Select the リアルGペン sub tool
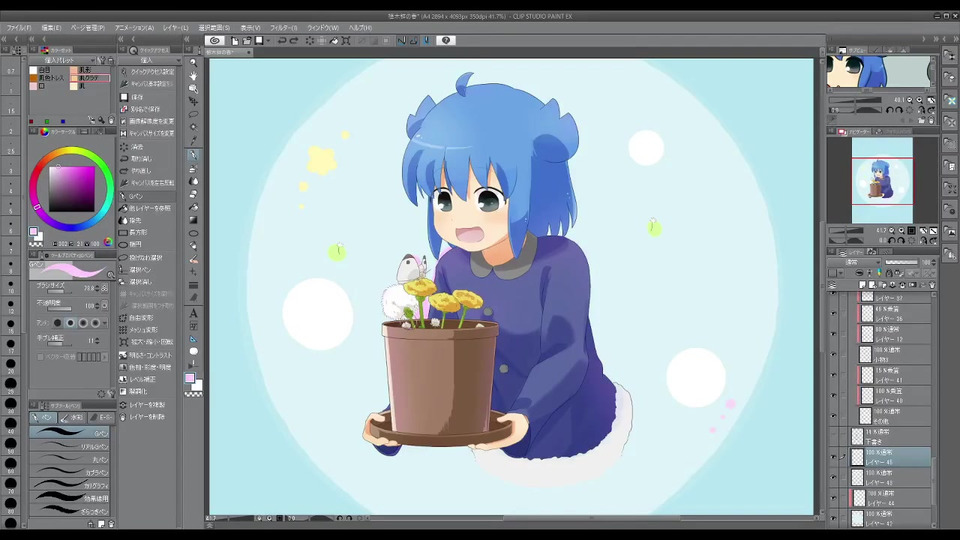The height and width of the screenshot is (540, 960). pos(70,446)
